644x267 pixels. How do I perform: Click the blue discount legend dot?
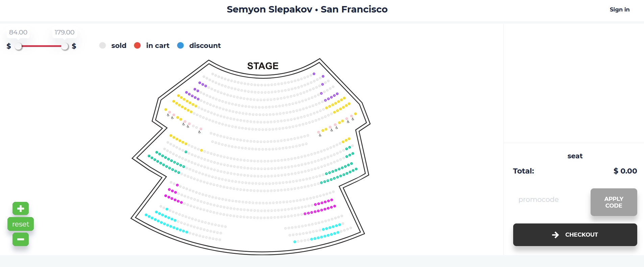click(181, 45)
